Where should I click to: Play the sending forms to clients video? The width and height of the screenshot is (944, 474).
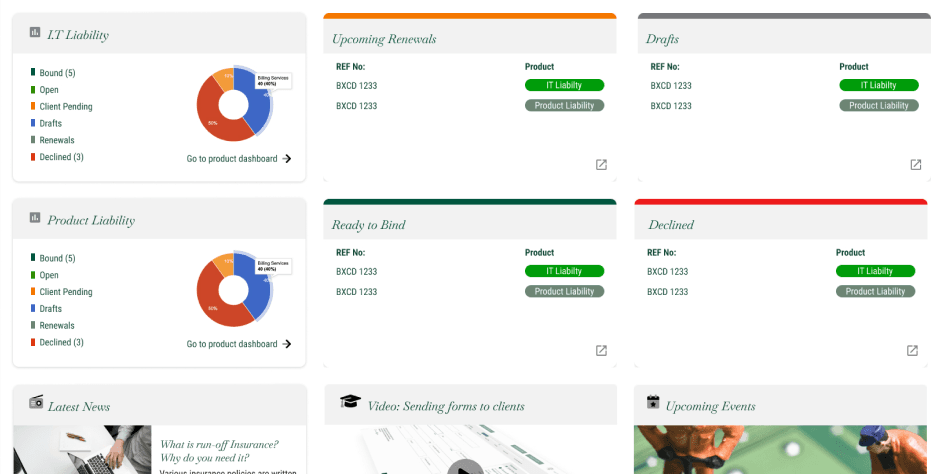click(464, 467)
